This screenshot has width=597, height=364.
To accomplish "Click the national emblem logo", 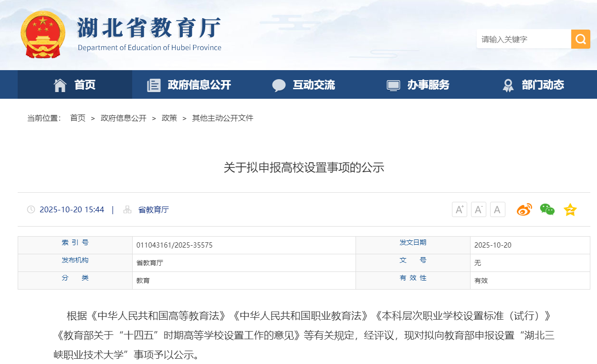I will (43, 34).
